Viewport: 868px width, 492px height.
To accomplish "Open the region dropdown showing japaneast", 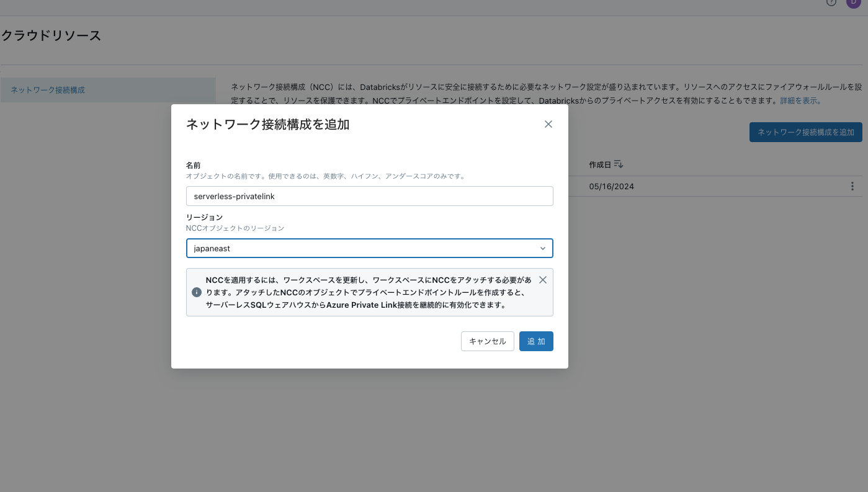I will coord(370,248).
